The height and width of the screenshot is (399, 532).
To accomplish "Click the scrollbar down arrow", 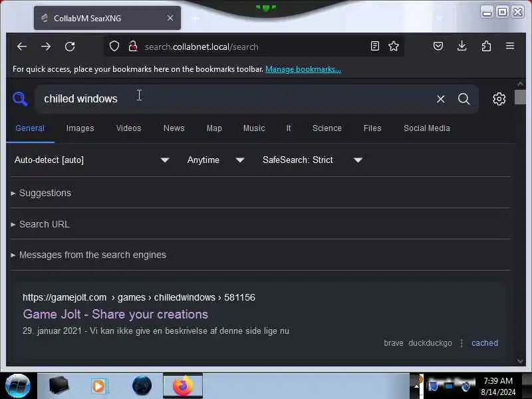I will tap(520, 361).
